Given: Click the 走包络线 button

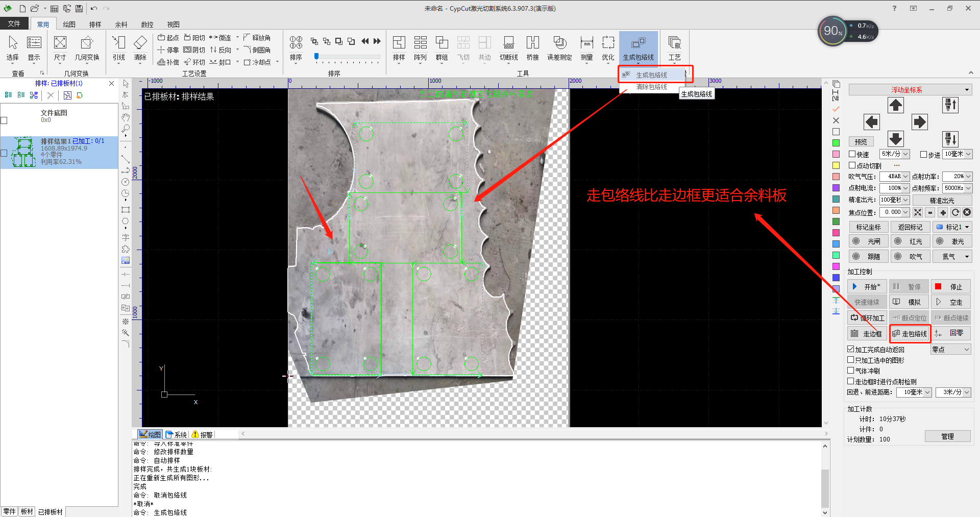Looking at the screenshot, I should click(x=910, y=334).
